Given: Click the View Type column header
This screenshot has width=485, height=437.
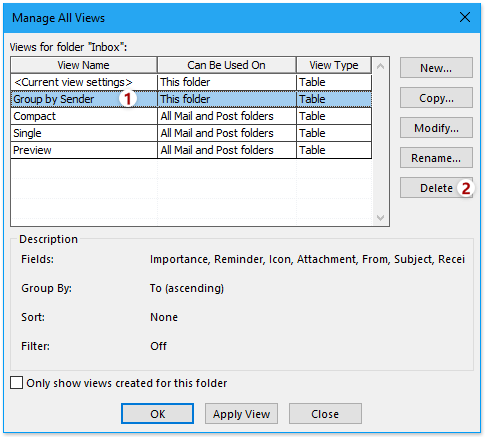Looking at the screenshot, I should [334, 65].
